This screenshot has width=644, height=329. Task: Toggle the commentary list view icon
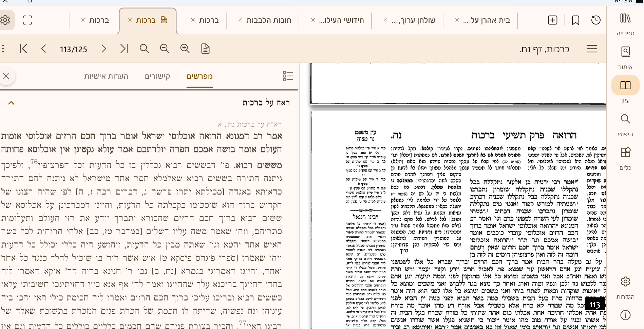pos(288,76)
